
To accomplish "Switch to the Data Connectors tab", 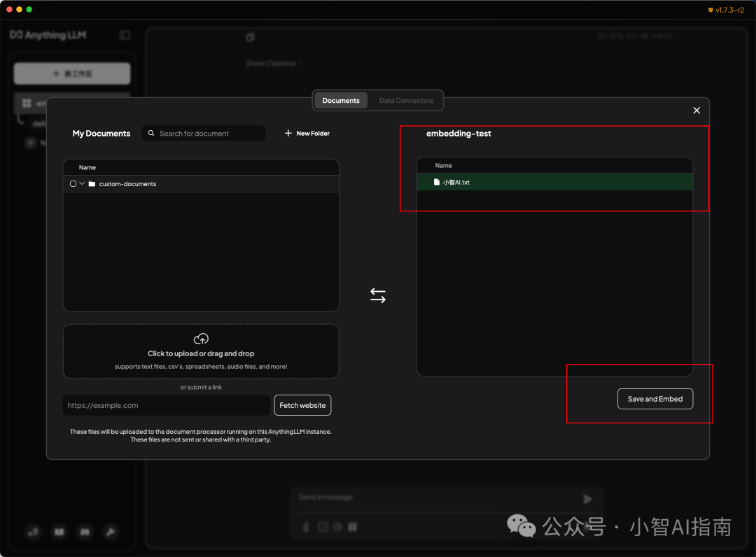I will click(x=406, y=101).
